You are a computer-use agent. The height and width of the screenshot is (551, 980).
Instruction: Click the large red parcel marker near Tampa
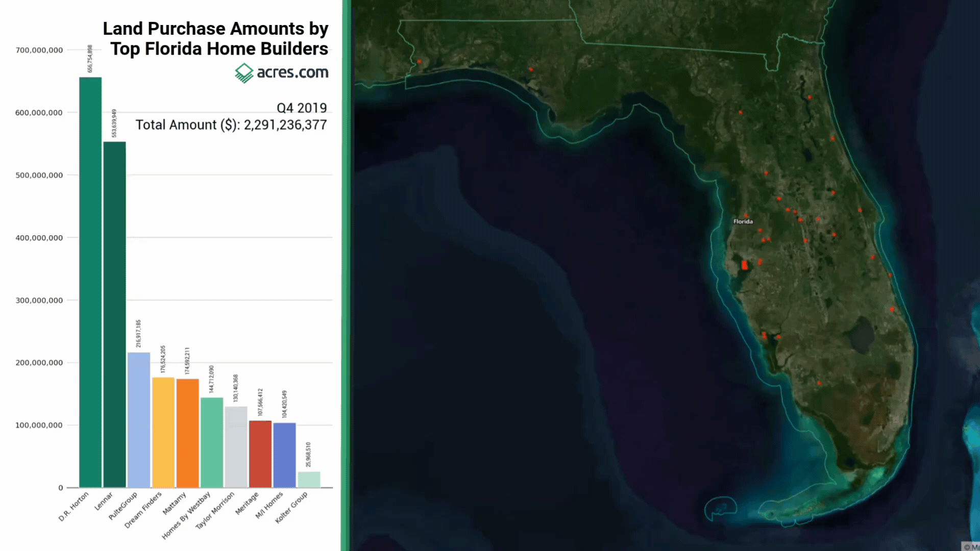(x=744, y=265)
